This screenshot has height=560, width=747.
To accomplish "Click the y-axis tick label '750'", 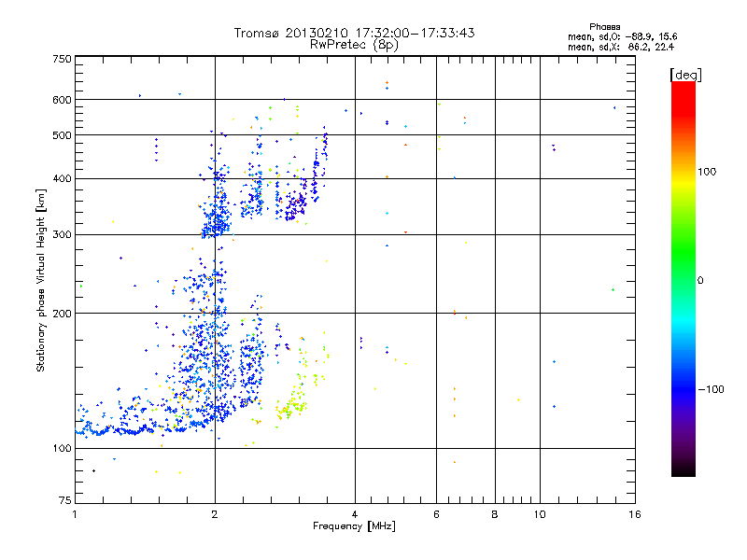I will point(62,59).
